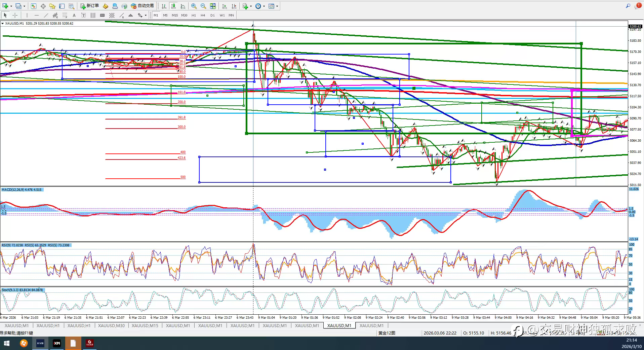This screenshot has width=644, height=350.
Task: Click the zoom in magnifier icon
Action: coord(194,6)
